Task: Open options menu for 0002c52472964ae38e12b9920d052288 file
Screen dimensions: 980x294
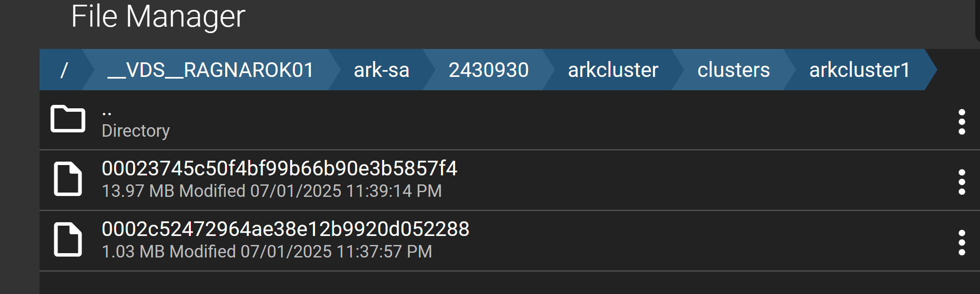Action: [x=962, y=242]
